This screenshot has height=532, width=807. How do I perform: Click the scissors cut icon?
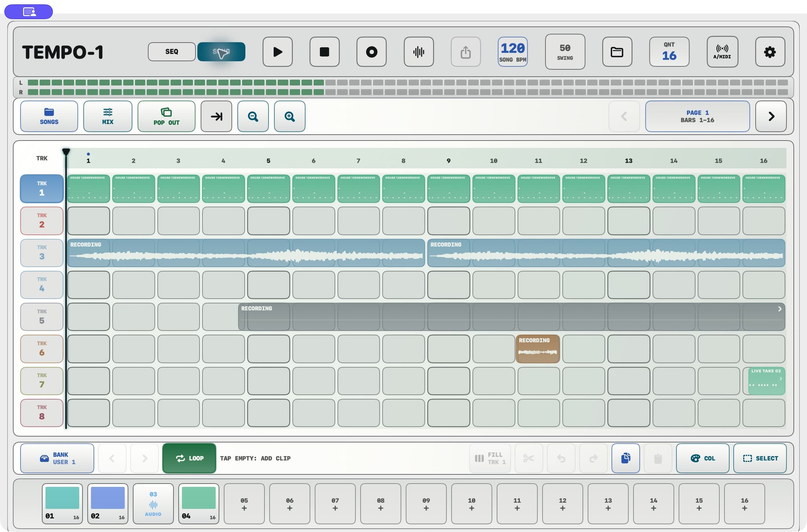click(529, 458)
